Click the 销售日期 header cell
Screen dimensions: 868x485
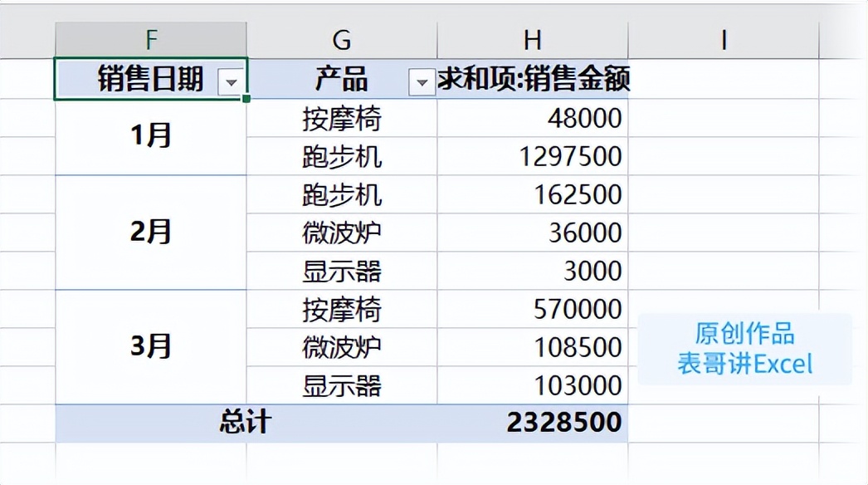click(x=150, y=79)
